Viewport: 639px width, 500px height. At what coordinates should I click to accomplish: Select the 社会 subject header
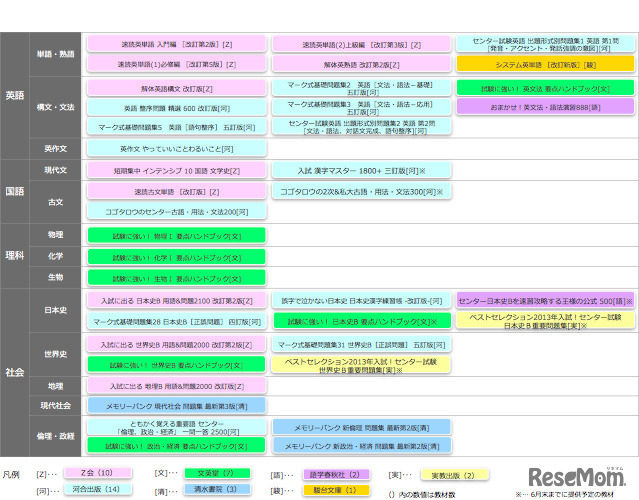click(15, 372)
